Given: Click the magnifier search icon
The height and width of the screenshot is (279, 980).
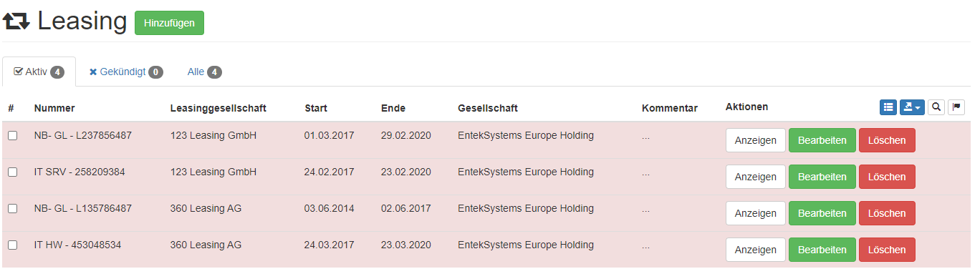Looking at the screenshot, I should [936, 107].
